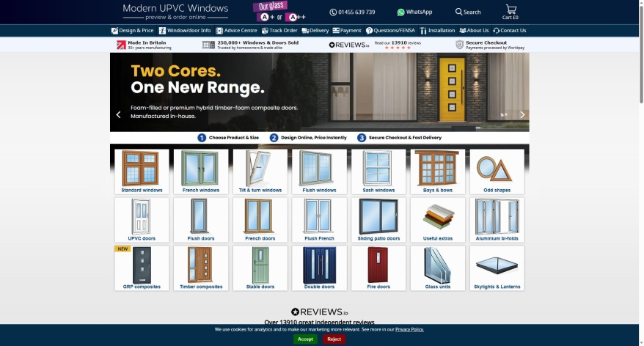Choose the Fire doors category

point(378,268)
